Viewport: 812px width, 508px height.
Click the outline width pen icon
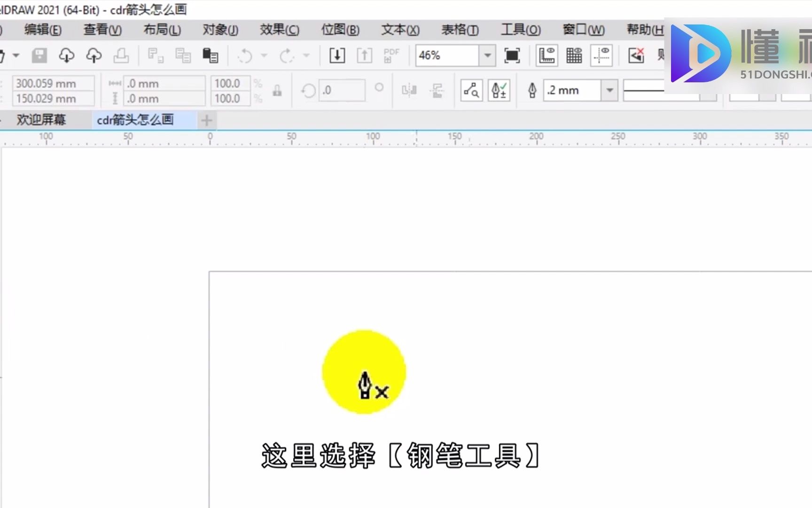[x=532, y=90]
